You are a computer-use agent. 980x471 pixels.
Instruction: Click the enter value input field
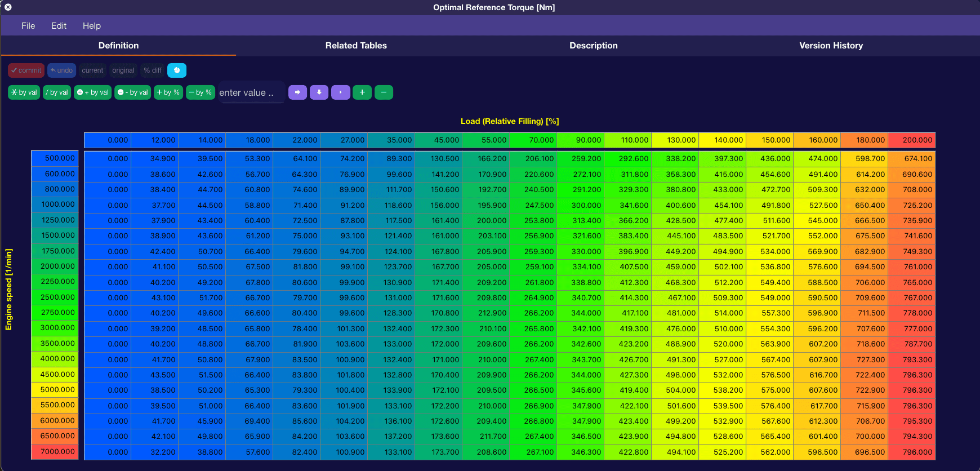coord(251,92)
